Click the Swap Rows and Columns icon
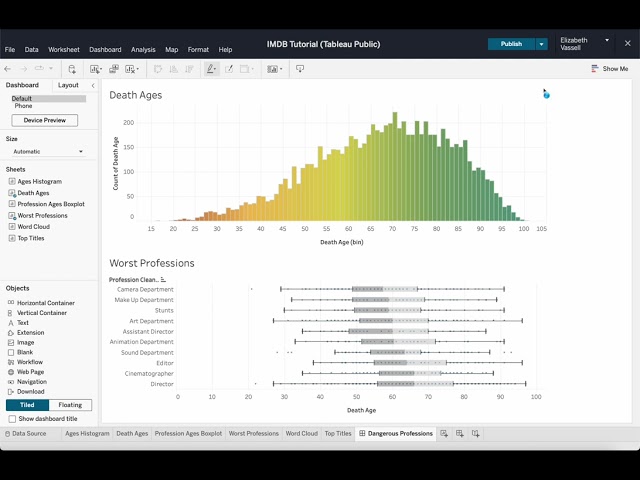The height and width of the screenshot is (480, 640). pyautogui.click(x=158, y=69)
